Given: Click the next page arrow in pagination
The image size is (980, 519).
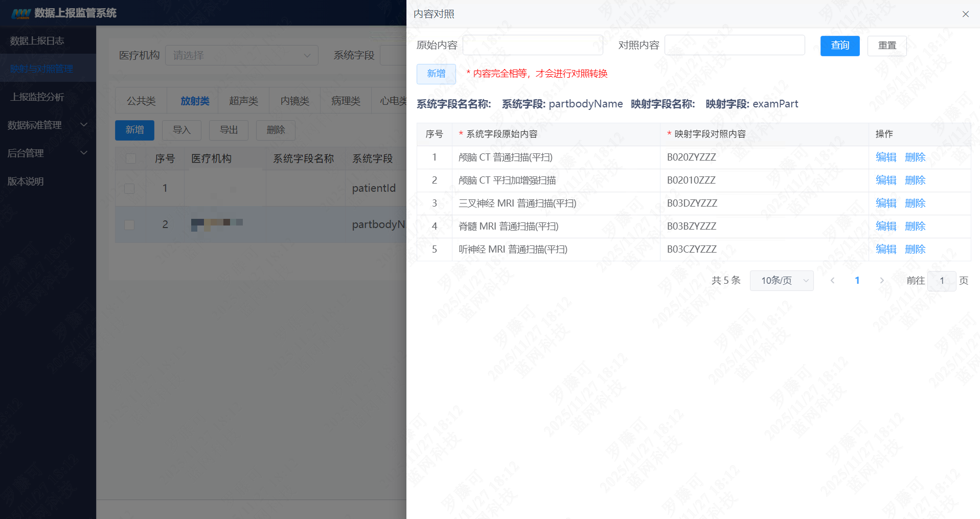Looking at the screenshot, I should (881, 281).
